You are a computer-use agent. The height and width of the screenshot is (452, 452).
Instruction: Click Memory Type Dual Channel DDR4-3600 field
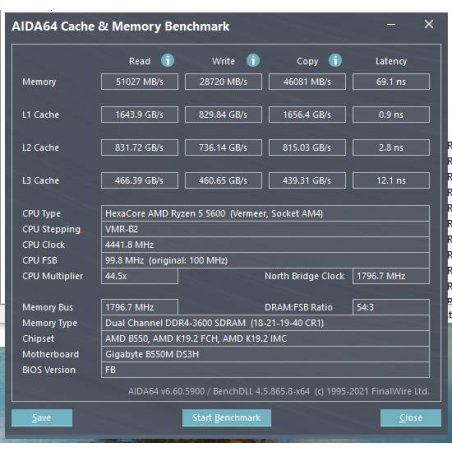coord(265,323)
